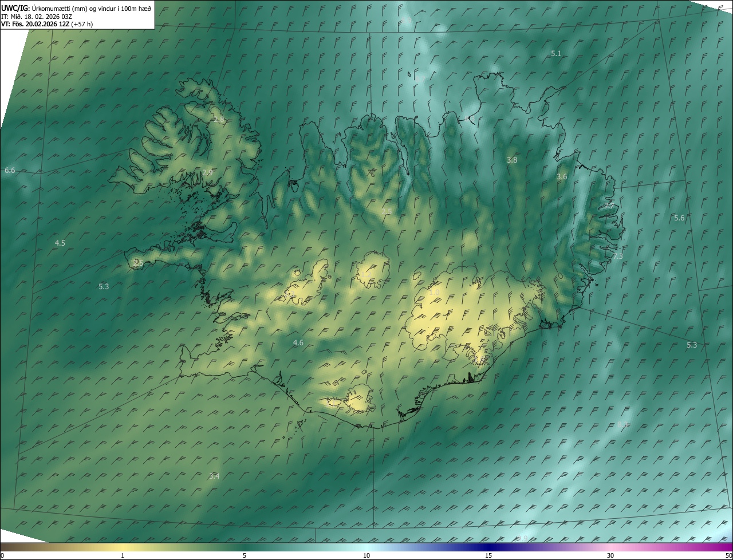Click the 2.9 value label on map
This screenshot has width=733, height=560.
pyautogui.click(x=207, y=172)
